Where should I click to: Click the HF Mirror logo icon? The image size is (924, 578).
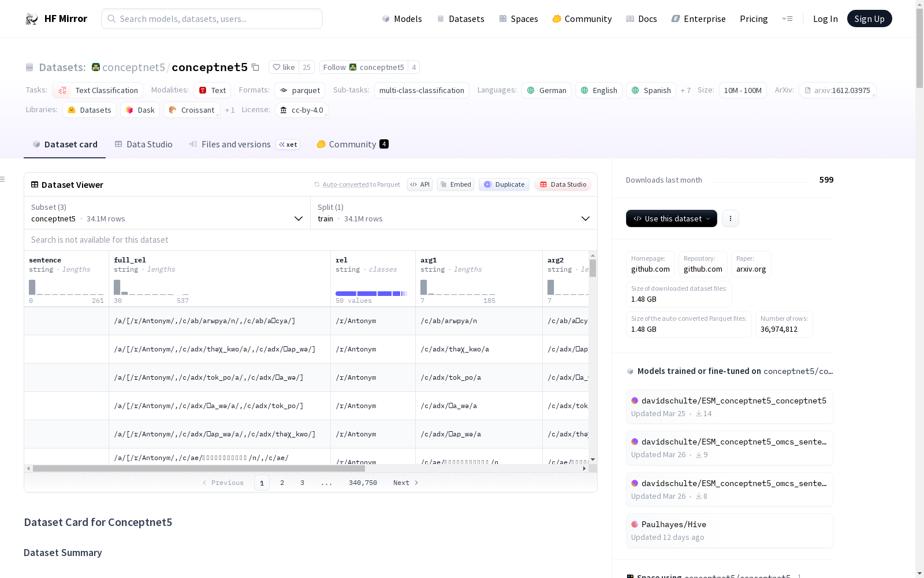(x=32, y=19)
